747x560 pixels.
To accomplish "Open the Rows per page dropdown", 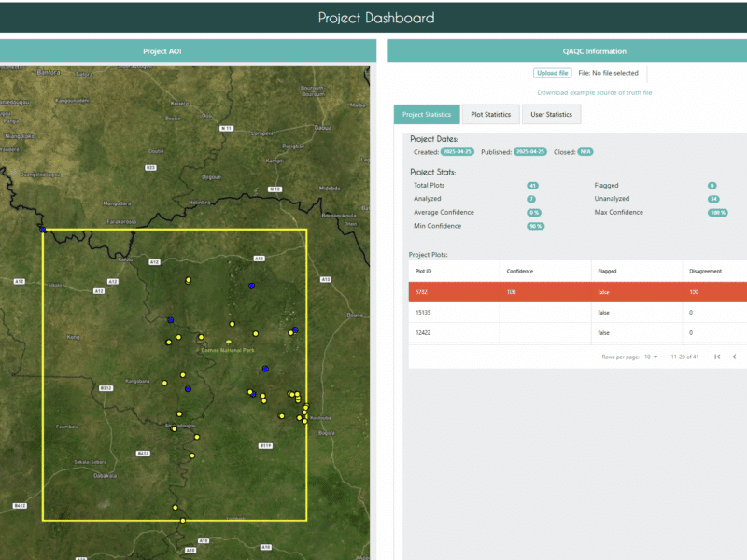I will 651,357.
